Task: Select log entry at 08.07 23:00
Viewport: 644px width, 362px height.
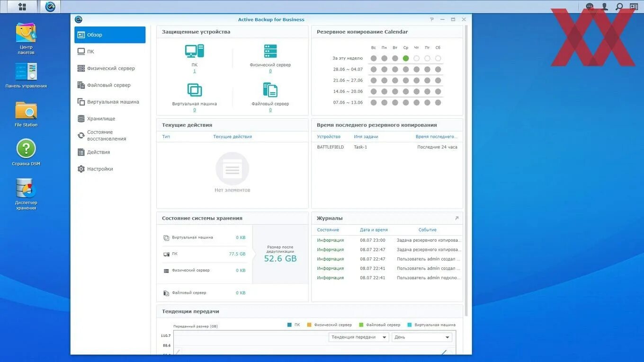Action: (387, 240)
